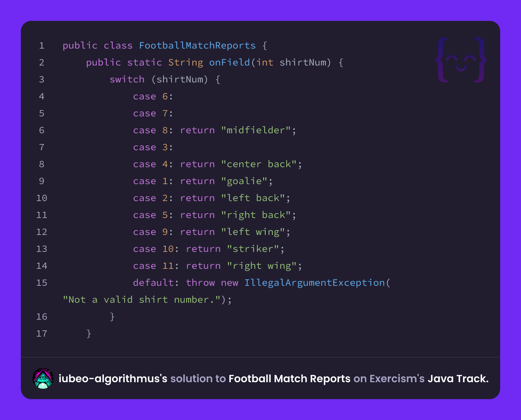This screenshot has width=521, height=420.
Task: Click the iubeo-algorithmus user avatar
Action: coord(43,378)
